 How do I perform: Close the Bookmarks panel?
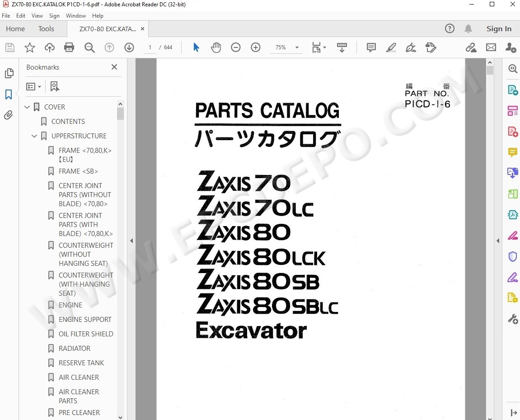114,67
